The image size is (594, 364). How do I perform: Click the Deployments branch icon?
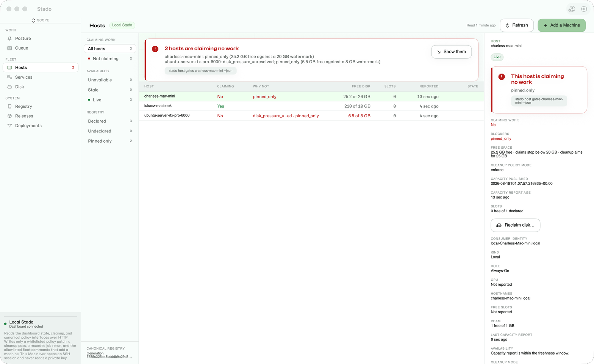[9, 126]
